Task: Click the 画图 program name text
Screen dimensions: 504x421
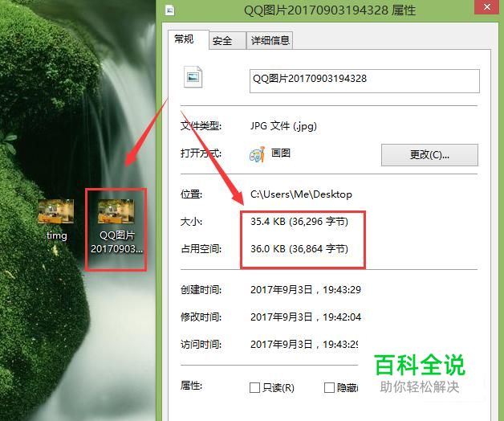Action: (281, 153)
